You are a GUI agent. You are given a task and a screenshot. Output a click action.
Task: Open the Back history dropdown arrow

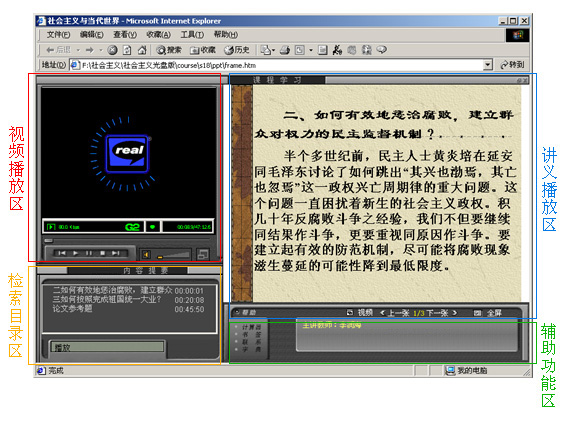78,50
